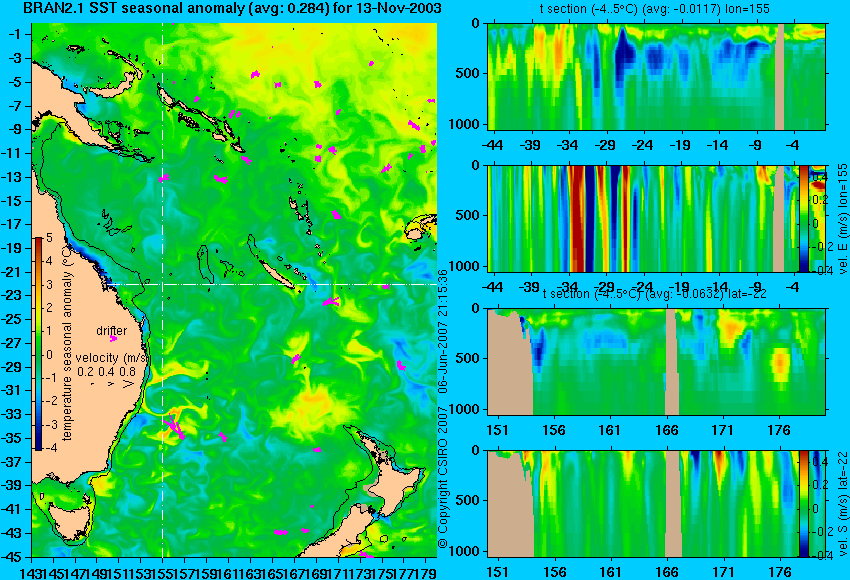Click the BRAN2.1 SST seasonal anomaly title
The width and height of the screenshot is (850, 580).
pos(232,8)
